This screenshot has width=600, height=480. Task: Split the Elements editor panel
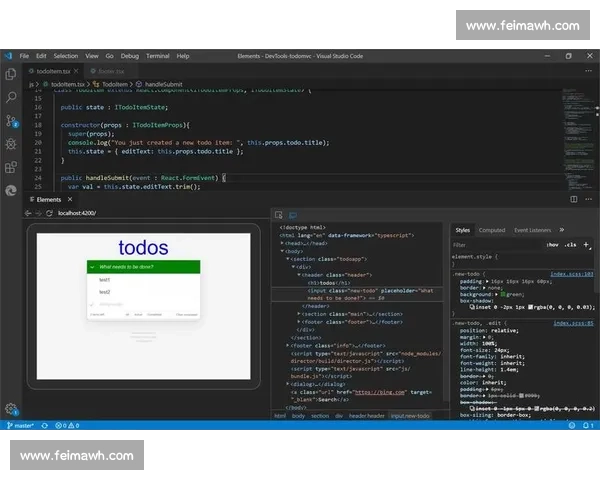click(574, 199)
